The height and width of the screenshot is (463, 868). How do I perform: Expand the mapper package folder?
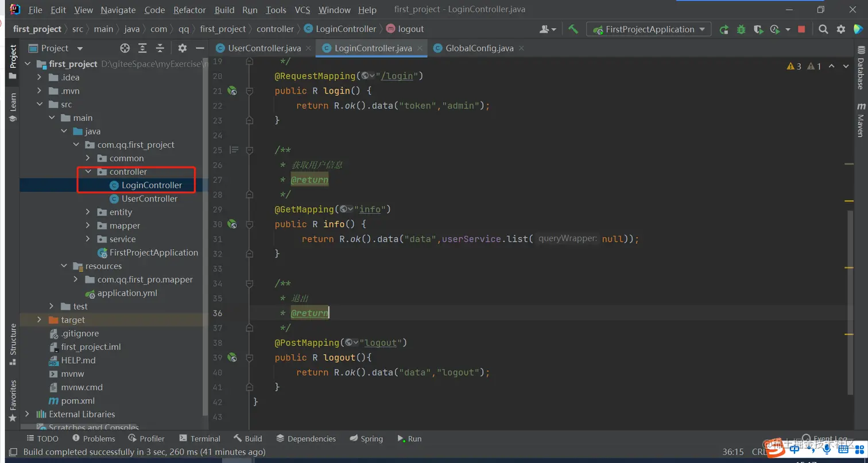[88, 225]
